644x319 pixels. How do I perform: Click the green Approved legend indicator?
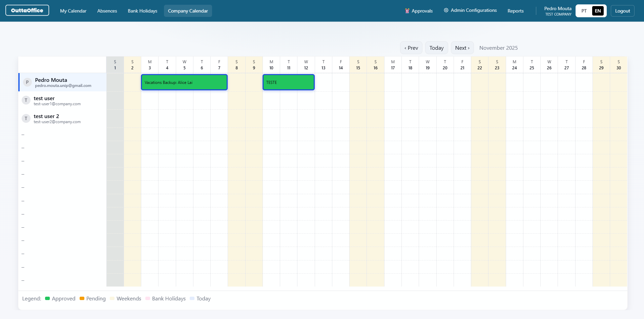point(47,299)
